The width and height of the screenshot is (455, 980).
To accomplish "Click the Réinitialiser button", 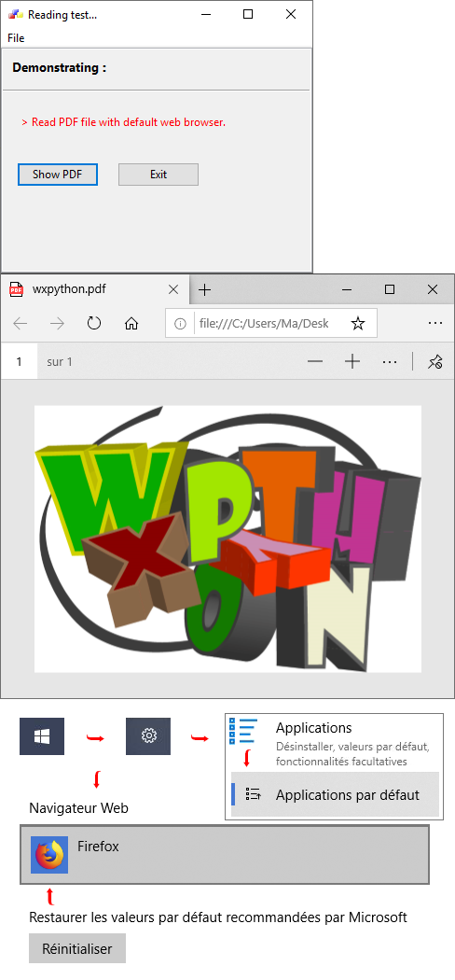I will click(77, 949).
